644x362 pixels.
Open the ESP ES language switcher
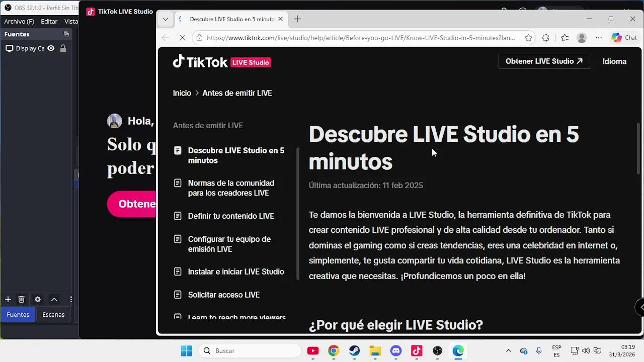coord(556,350)
